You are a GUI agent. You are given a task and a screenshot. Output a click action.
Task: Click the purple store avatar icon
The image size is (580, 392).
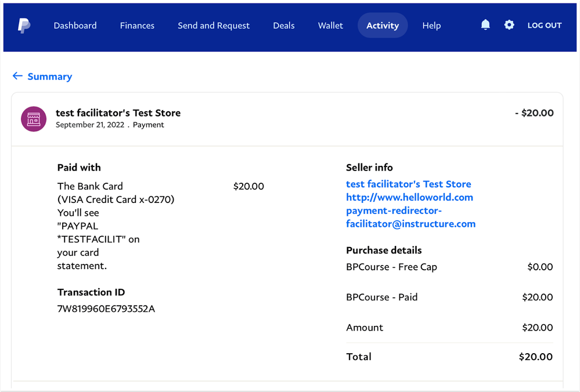[x=34, y=119]
